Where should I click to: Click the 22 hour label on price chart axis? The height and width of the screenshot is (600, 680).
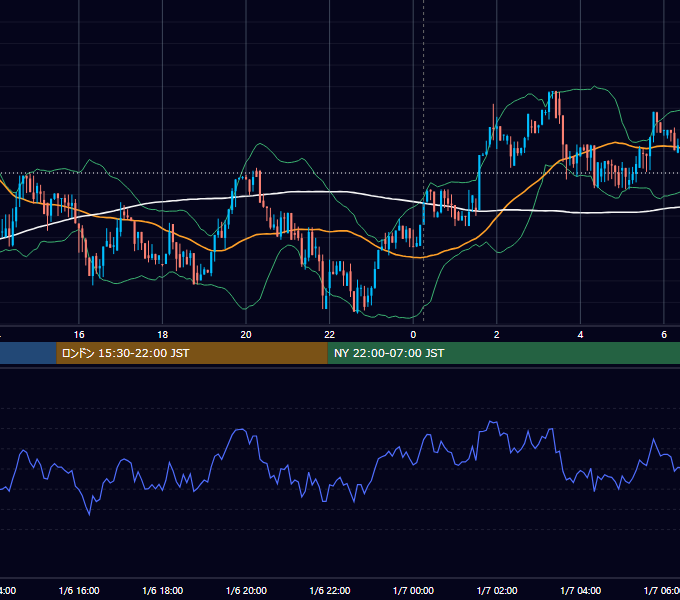pos(330,335)
